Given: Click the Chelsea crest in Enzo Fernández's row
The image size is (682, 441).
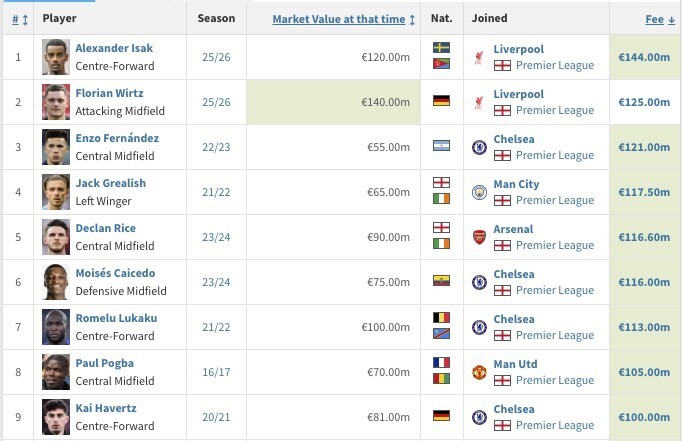Looking at the screenshot, I should pos(479,147).
